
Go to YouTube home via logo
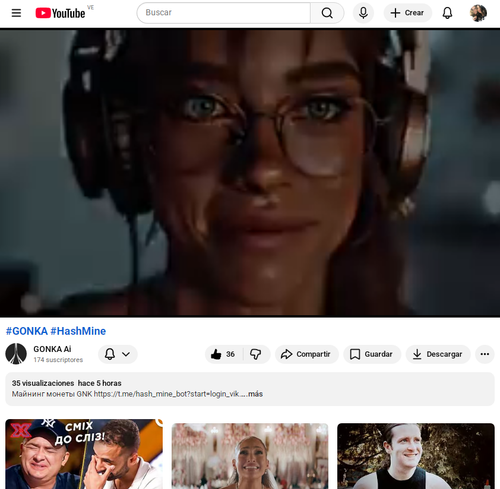tap(60, 13)
